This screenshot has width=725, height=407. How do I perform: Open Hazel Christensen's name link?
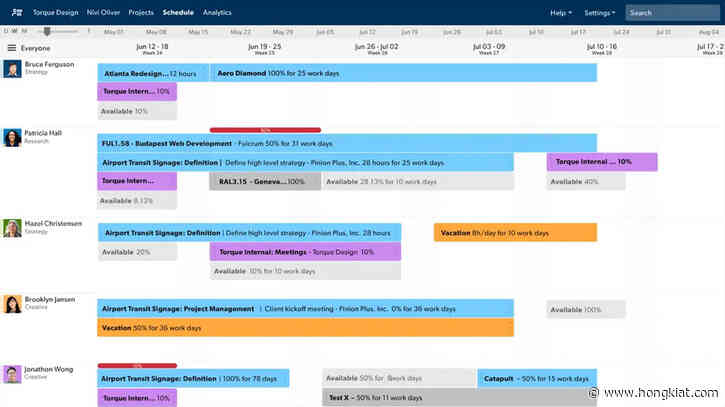tap(53, 223)
